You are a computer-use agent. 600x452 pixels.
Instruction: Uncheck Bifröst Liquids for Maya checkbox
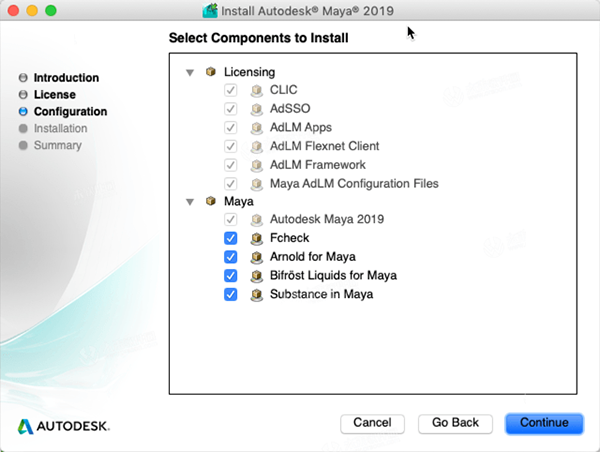(230, 276)
